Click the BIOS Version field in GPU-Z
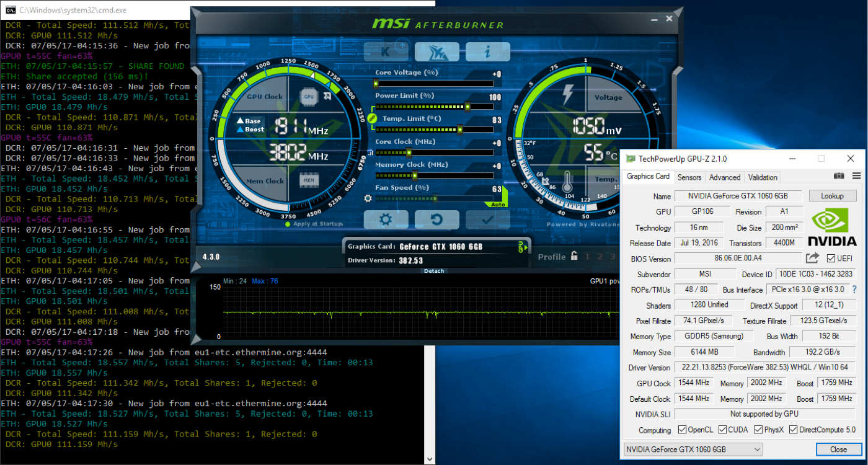The width and height of the screenshot is (868, 465). [738, 259]
